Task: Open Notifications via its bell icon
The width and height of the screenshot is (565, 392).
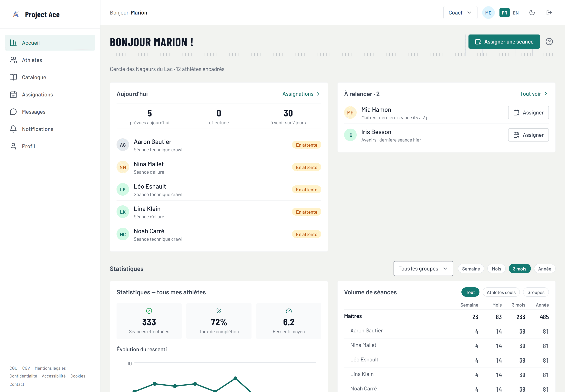Action: [x=13, y=129]
